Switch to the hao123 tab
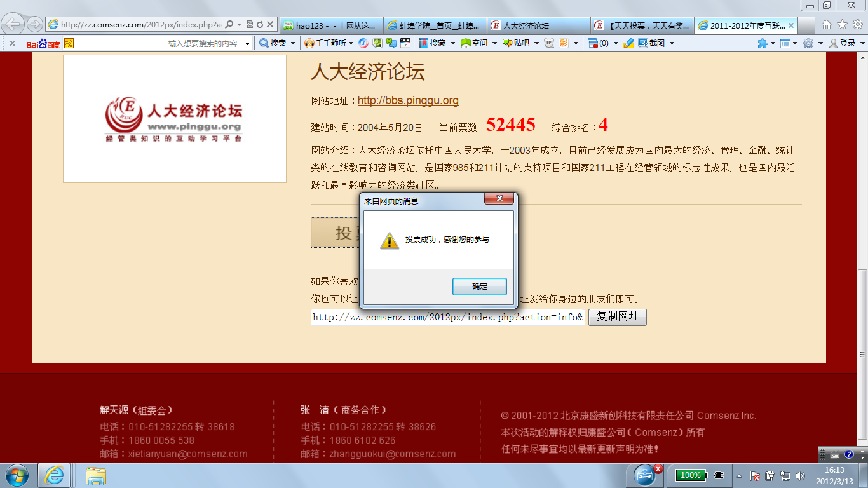This screenshot has width=868, height=488. click(x=330, y=26)
